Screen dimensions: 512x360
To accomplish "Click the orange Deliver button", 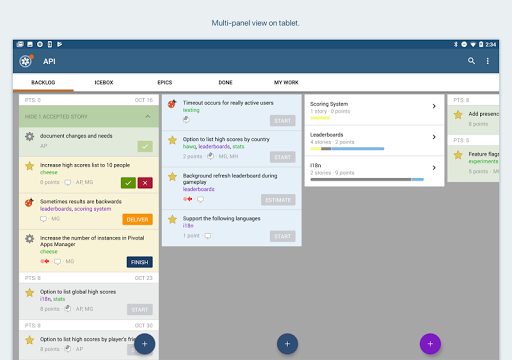I will 137,219.
